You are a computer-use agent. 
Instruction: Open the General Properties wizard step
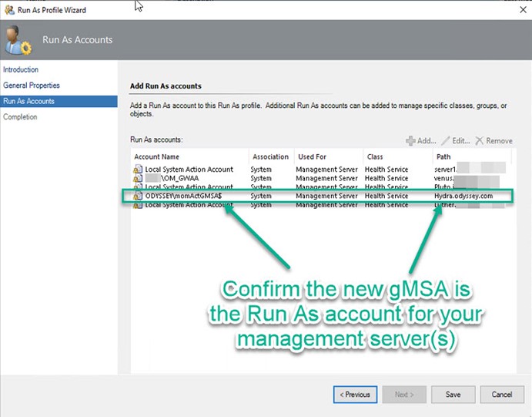point(32,86)
